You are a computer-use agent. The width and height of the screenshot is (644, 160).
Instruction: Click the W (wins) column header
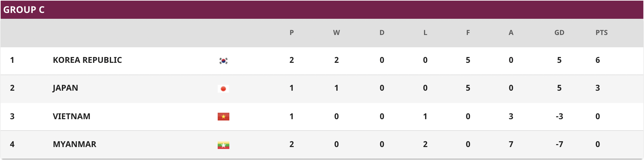(x=337, y=32)
